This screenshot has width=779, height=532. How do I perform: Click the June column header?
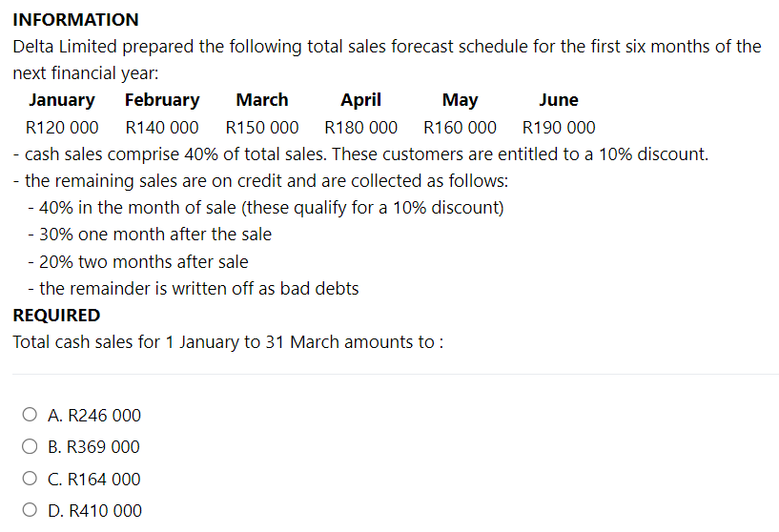click(559, 100)
